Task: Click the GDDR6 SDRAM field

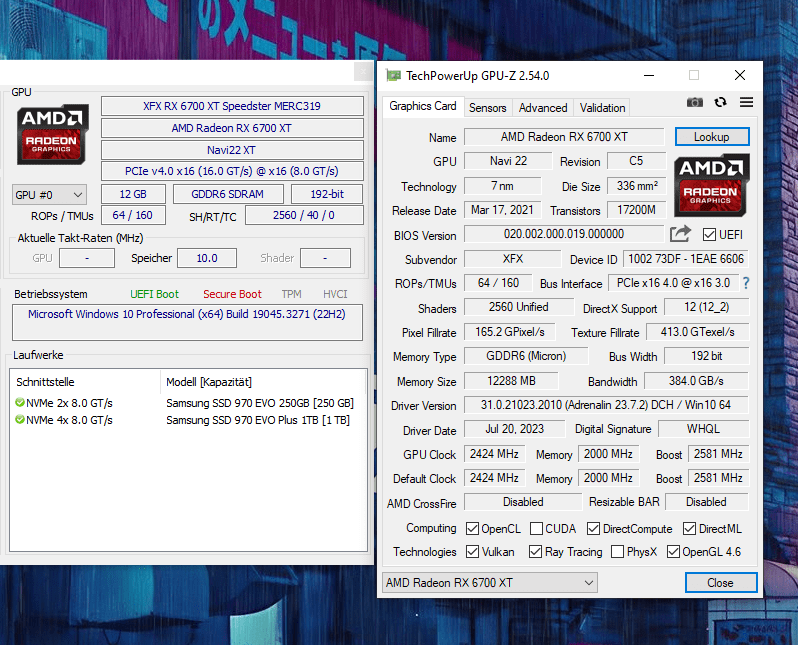Action: (x=228, y=194)
